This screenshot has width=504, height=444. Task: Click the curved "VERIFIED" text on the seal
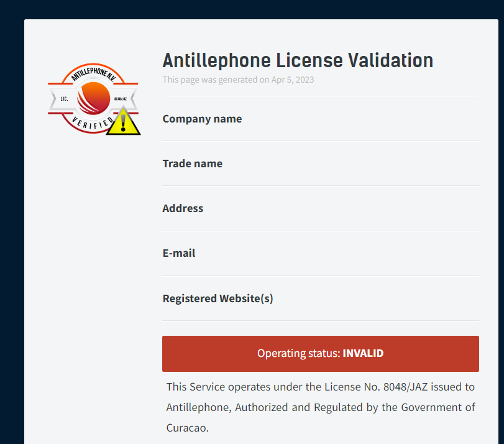pyautogui.click(x=93, y=124)
